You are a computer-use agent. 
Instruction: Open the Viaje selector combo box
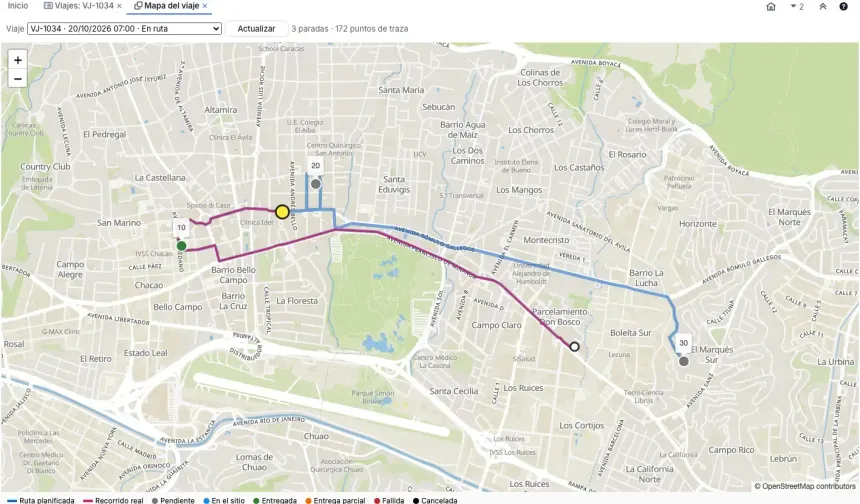coord(125,29)
